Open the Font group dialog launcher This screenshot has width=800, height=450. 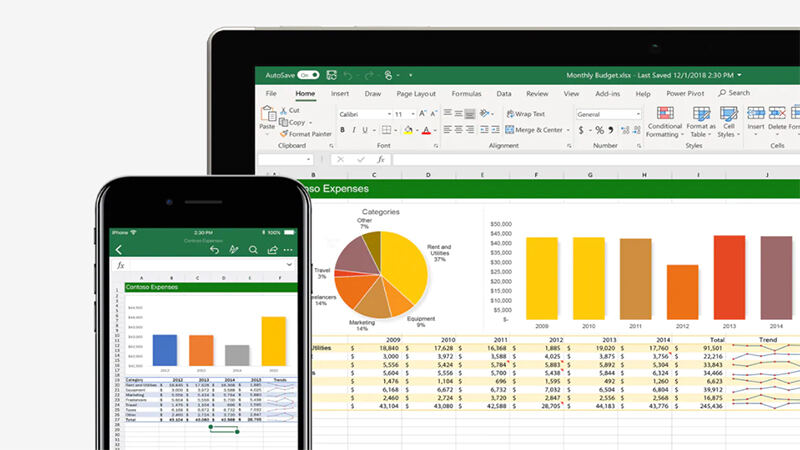click(436, 146)
